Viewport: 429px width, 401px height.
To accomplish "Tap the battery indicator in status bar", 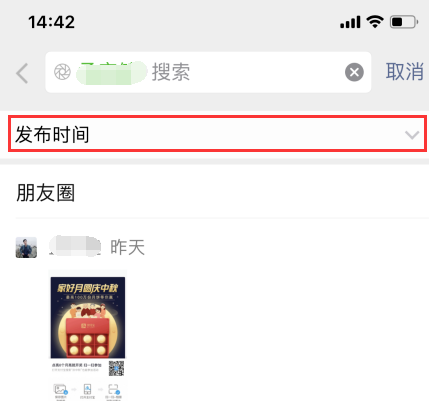I will [404, 22].
